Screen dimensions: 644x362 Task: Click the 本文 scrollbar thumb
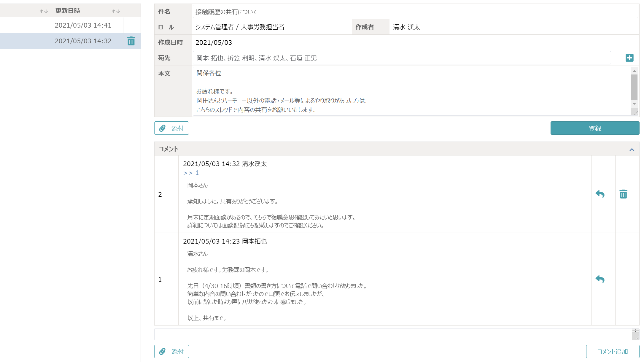coord(634,87)
